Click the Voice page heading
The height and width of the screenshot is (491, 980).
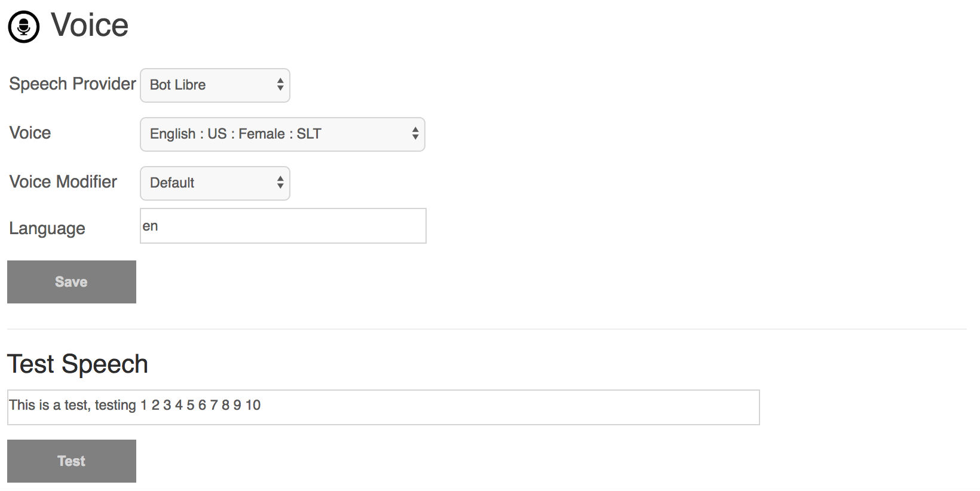click(x=90, y=25)
